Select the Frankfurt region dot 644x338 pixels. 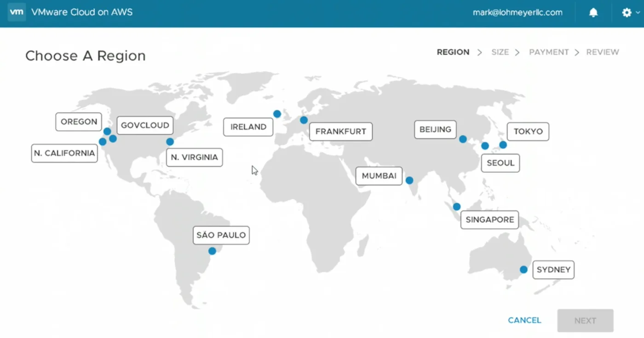304,120
